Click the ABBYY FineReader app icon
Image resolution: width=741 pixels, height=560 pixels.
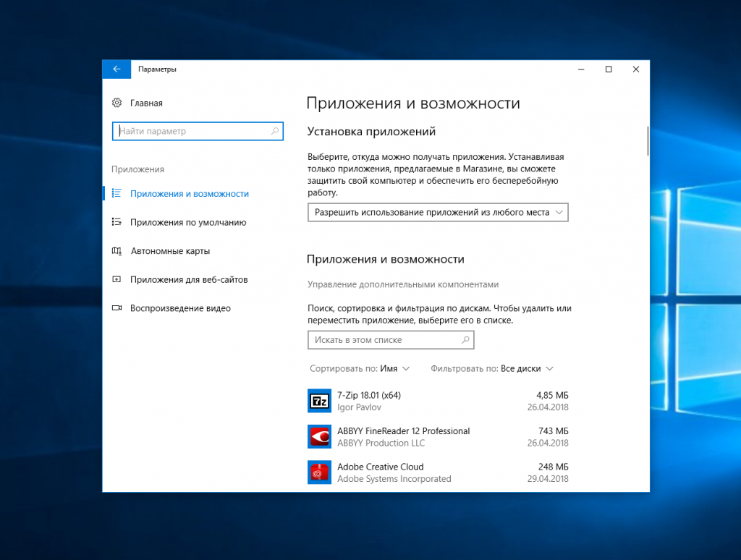pyautogui.click(x=319, y=436)
